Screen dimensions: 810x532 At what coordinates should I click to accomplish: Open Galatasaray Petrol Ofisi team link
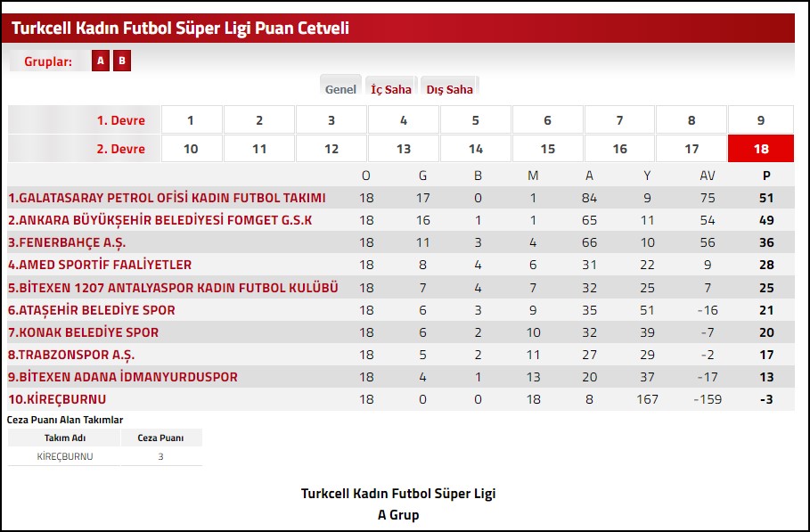click(167, 198)
